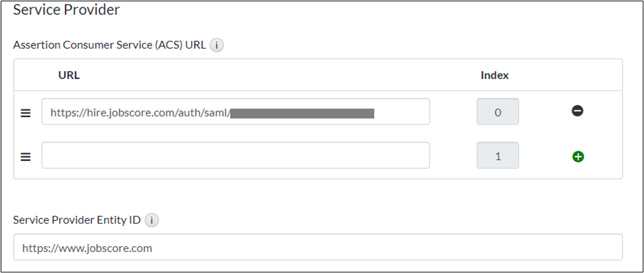Click the Assertion Consumer Service (ACS) URL label
The width and height of the screenshot is (644, 273).
coord(109,45)
